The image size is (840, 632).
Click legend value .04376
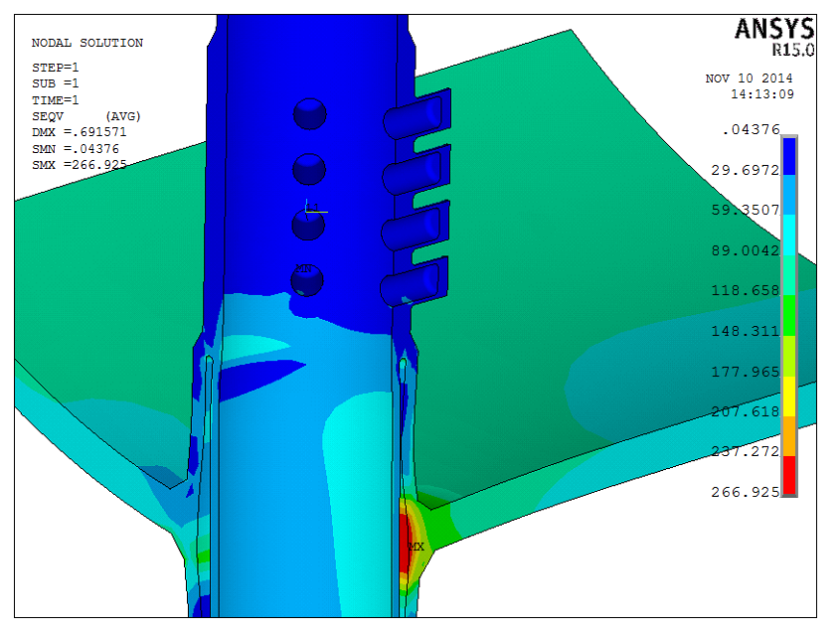(x=752, y=129)
